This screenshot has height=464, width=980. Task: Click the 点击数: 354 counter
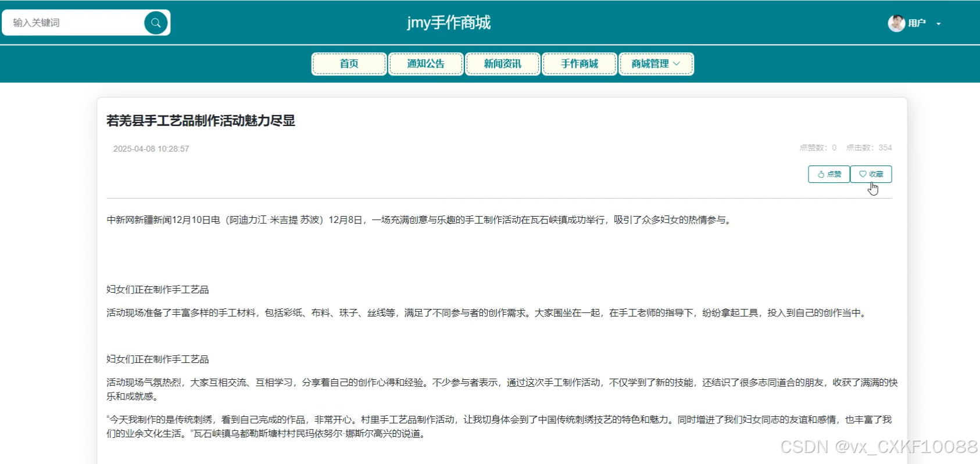(x=868, y=148)
